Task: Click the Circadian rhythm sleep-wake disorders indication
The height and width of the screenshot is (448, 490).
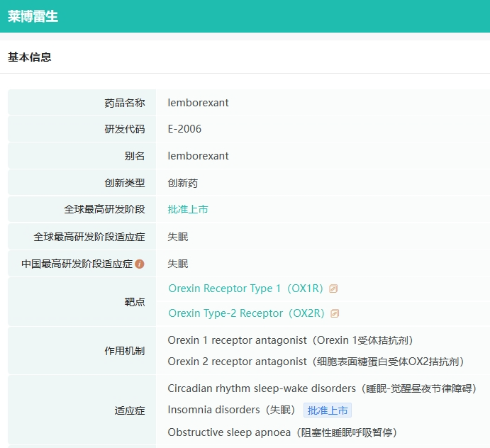Action: tap(322, 388)
